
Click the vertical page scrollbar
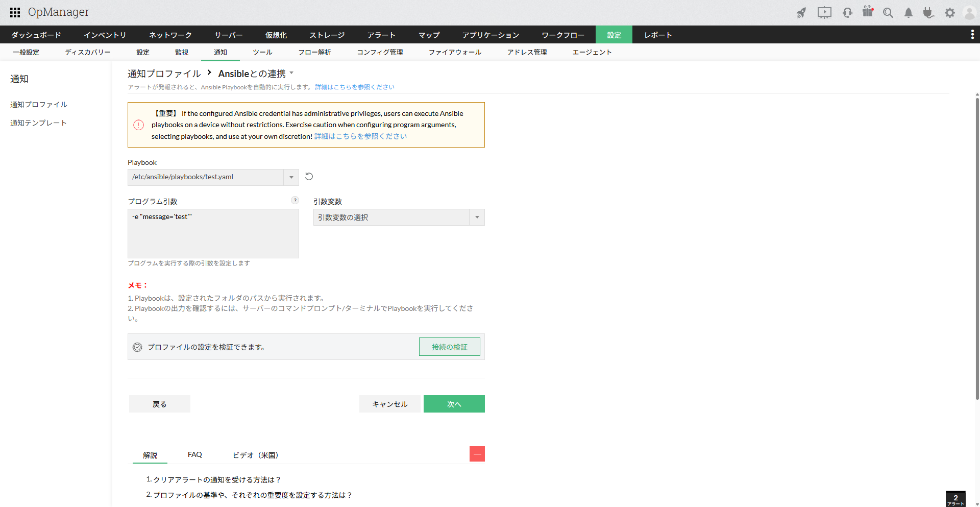tap(977, 248)
